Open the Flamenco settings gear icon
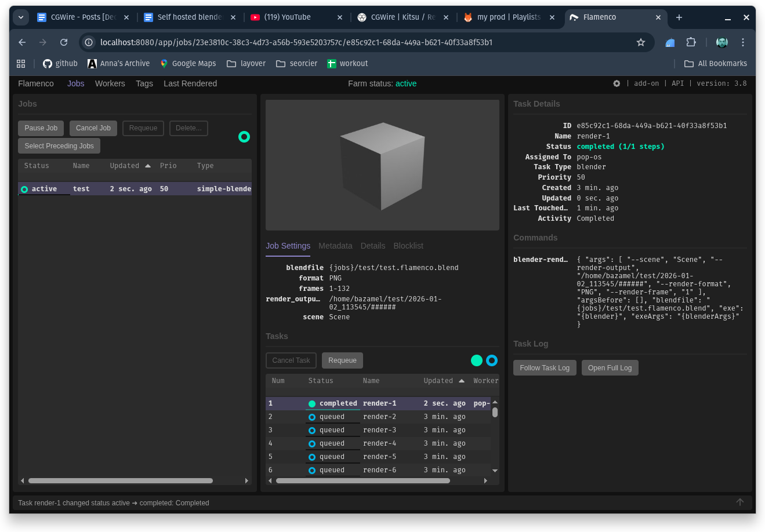This screenshot has height=532, width=765. coord(617,83)
